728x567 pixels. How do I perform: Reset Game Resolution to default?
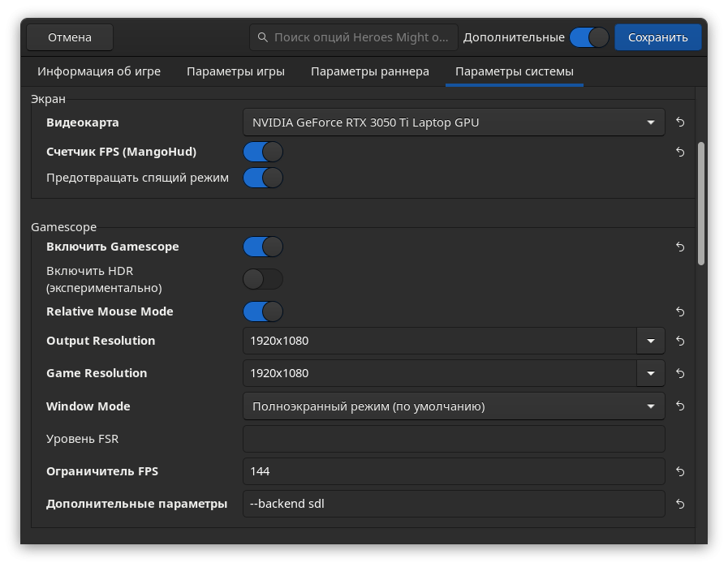(x=680, y=373)
